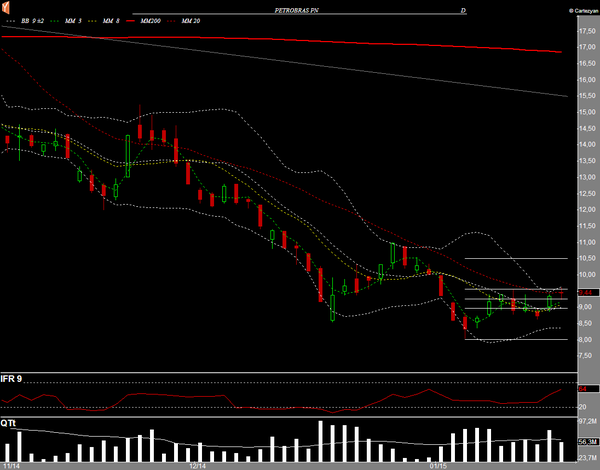Select the IFR 9 indicator label
600x470 pixels.
[13, 380]
